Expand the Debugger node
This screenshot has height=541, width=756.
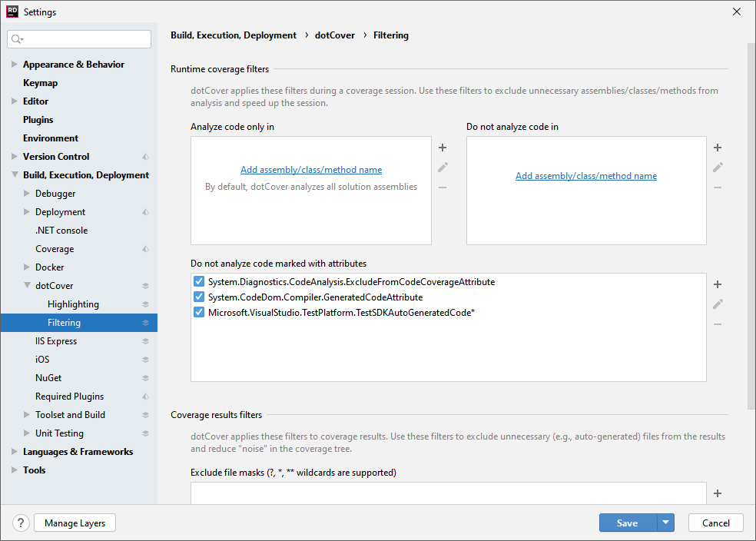[x=27, y=194]
